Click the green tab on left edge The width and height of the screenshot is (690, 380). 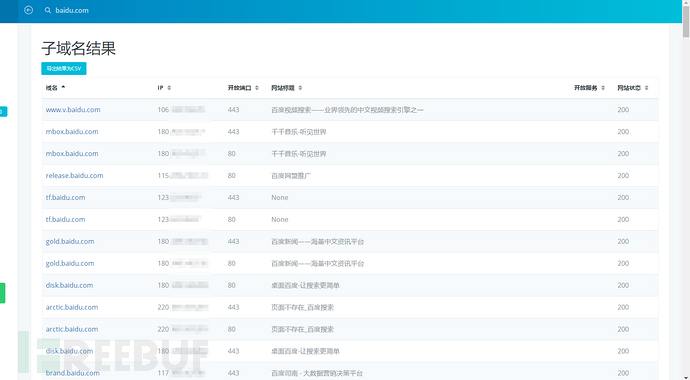2,293
